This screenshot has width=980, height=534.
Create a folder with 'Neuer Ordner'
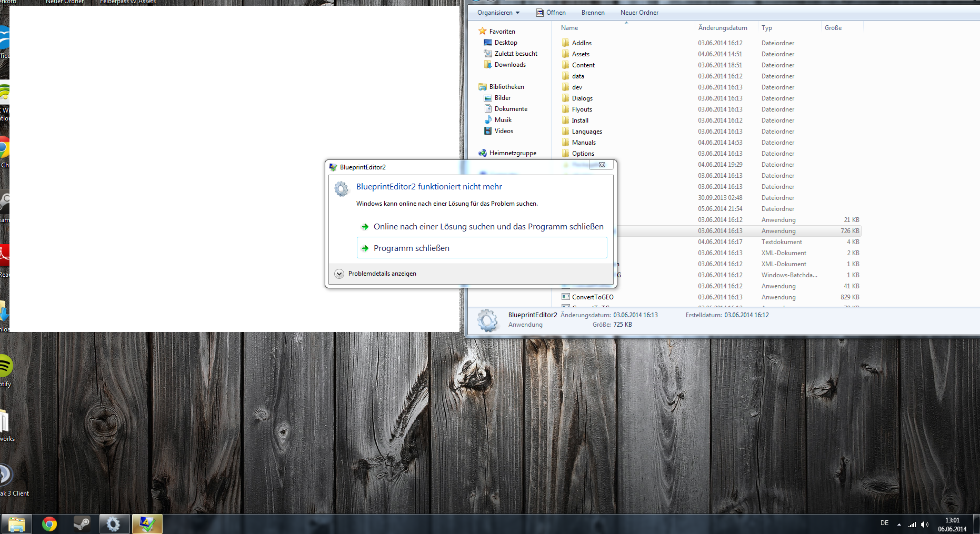point(639,13)
